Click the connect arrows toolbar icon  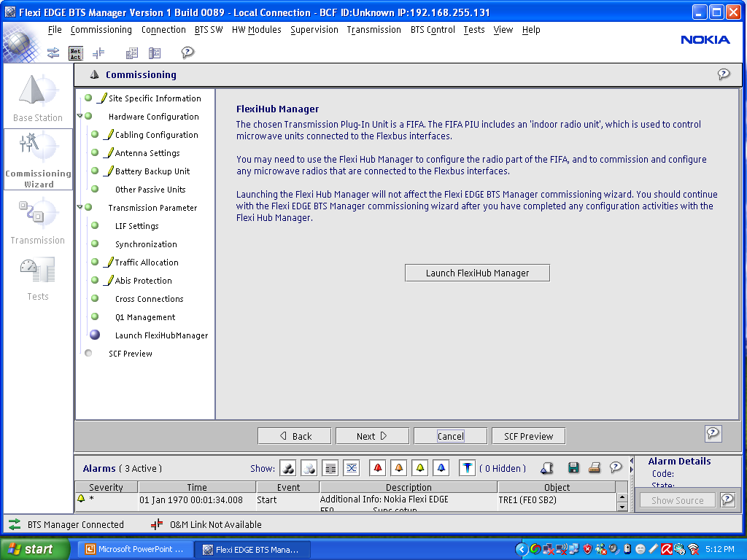coord(53,52)
